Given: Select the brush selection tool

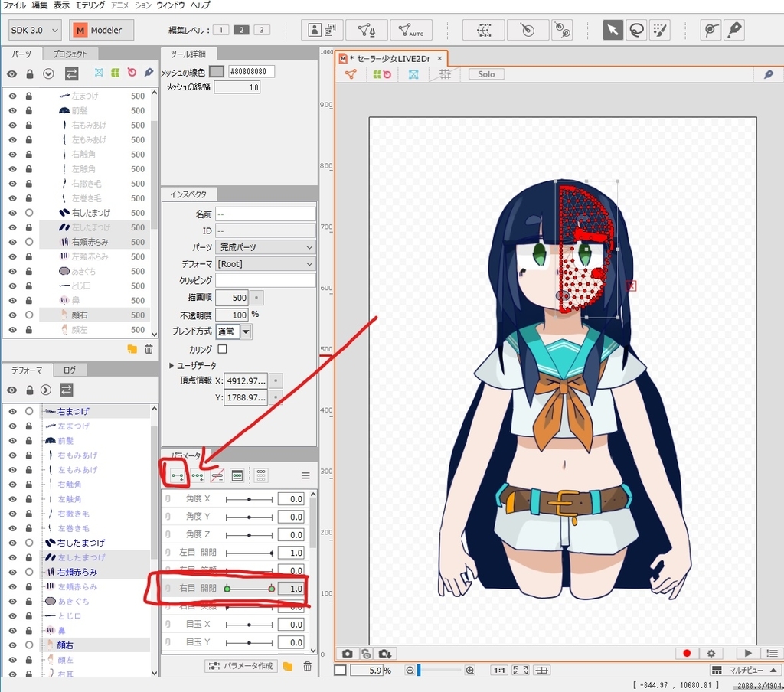Looking at the screenshot, I should (x=660, y=30).
